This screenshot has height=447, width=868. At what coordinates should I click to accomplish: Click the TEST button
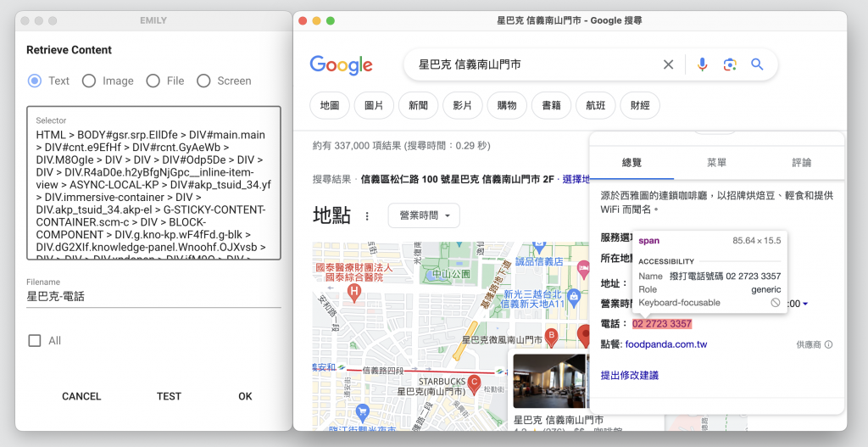(x=169, y=396)
